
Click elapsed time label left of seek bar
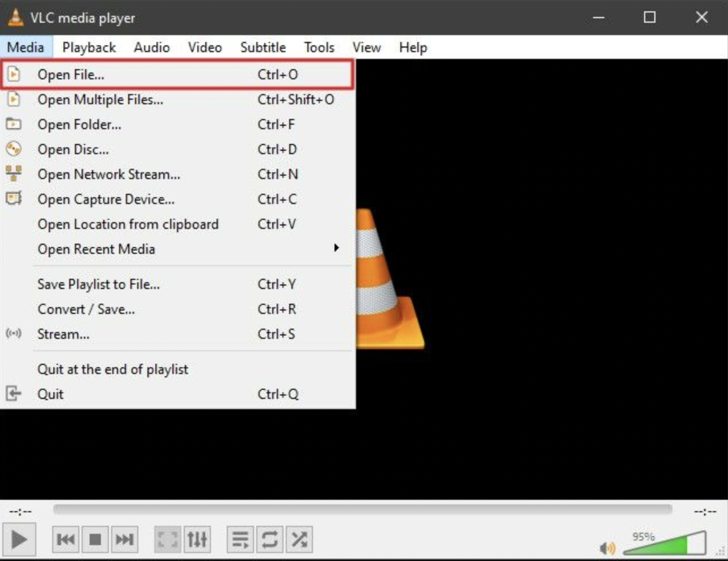click(x=21, y=511)
